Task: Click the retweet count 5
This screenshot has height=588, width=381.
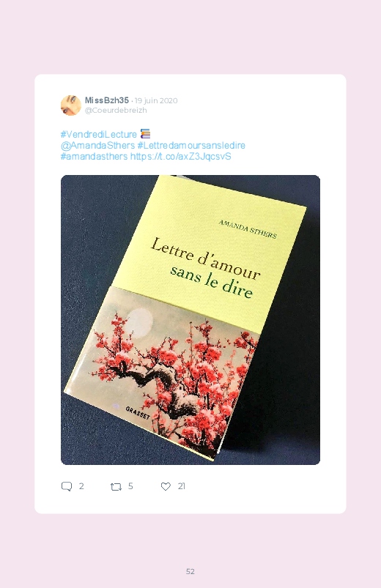Action: coord(130,486)
